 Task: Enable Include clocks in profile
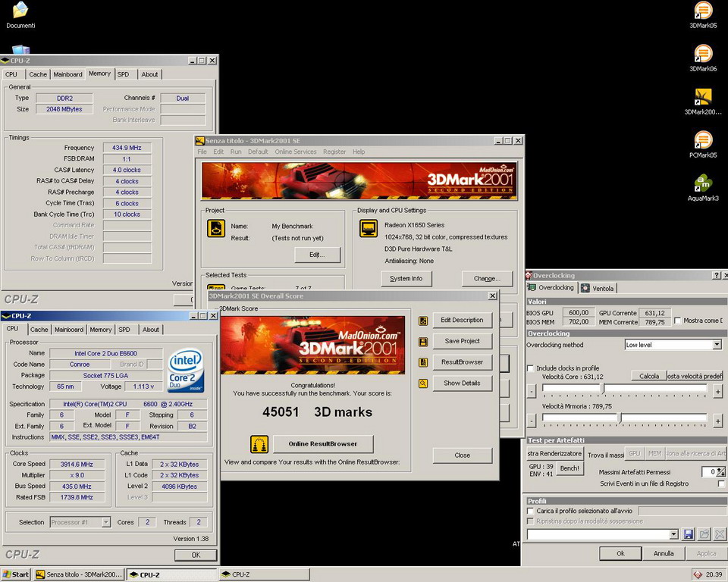point(530,368)
